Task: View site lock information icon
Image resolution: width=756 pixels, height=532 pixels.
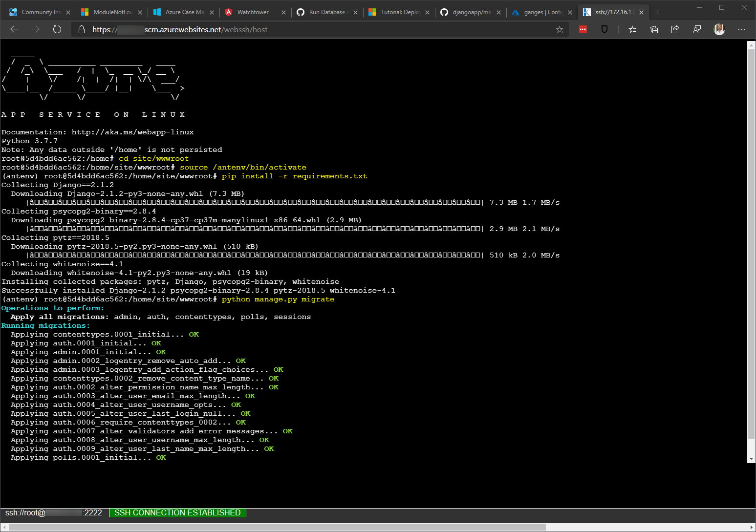Action: coord(82,29)
